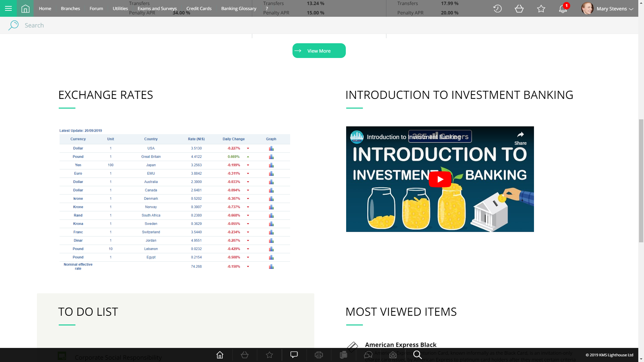Expand the Mary Stevens user dropdown
644x362 pixels.
611,9
